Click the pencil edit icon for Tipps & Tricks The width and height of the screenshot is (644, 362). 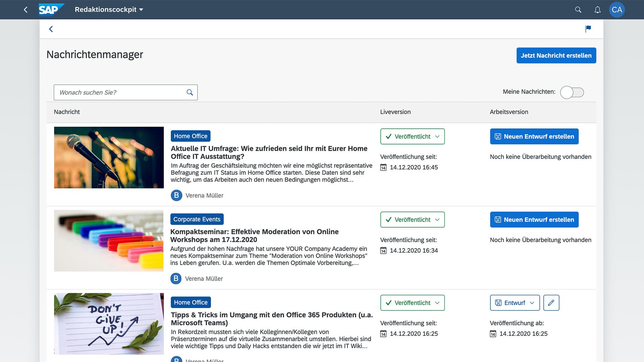[551, 303]
